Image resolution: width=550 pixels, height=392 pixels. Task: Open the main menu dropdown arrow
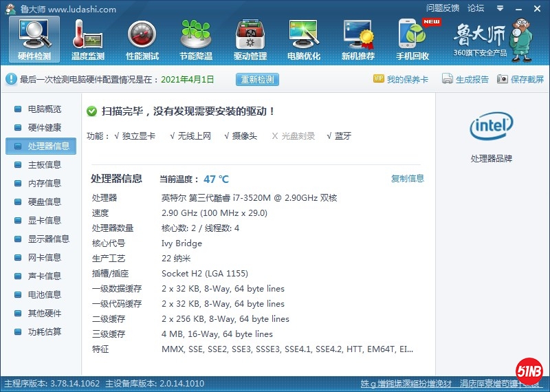pyautogui.click(x=498, y=8)
